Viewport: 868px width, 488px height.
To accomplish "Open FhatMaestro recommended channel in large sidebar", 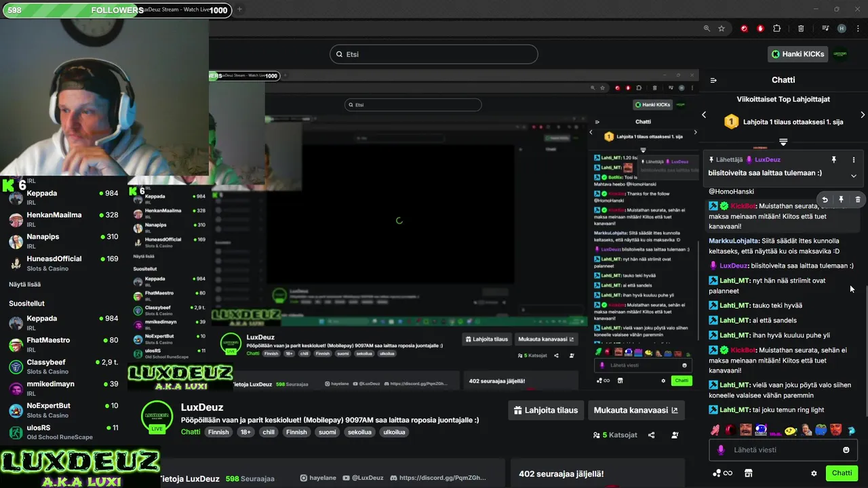I will (x=63, y=344).
